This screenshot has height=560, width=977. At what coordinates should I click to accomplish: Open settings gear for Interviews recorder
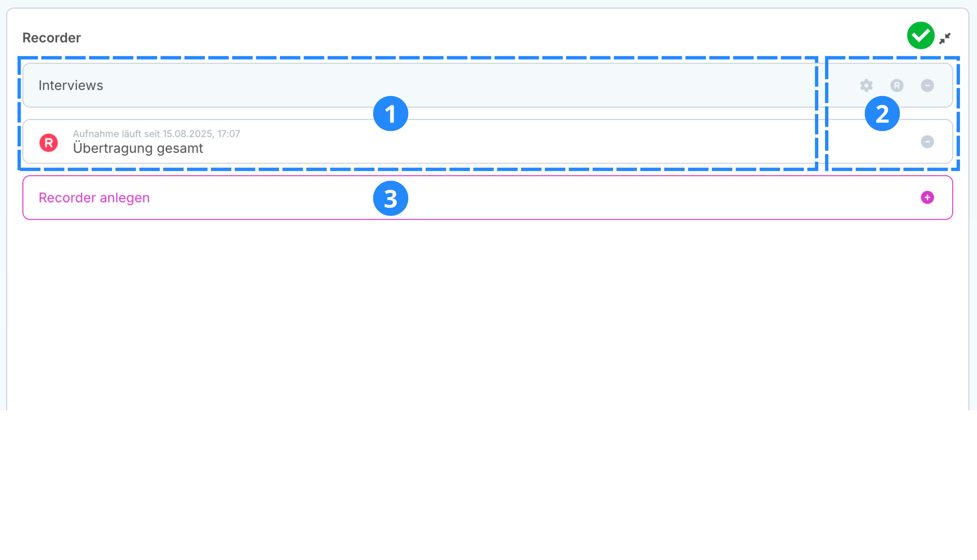point(866,85)
